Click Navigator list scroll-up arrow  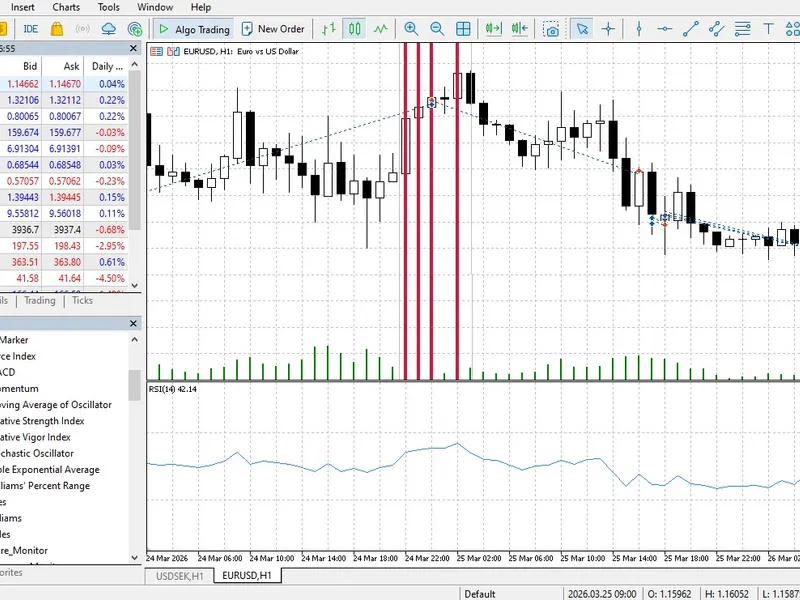tap(135, 339)
